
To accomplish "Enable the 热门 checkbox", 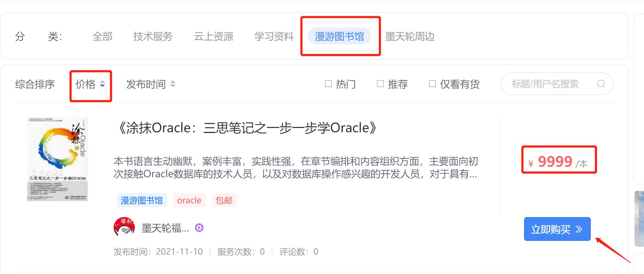I will click(x=328, y=84).
